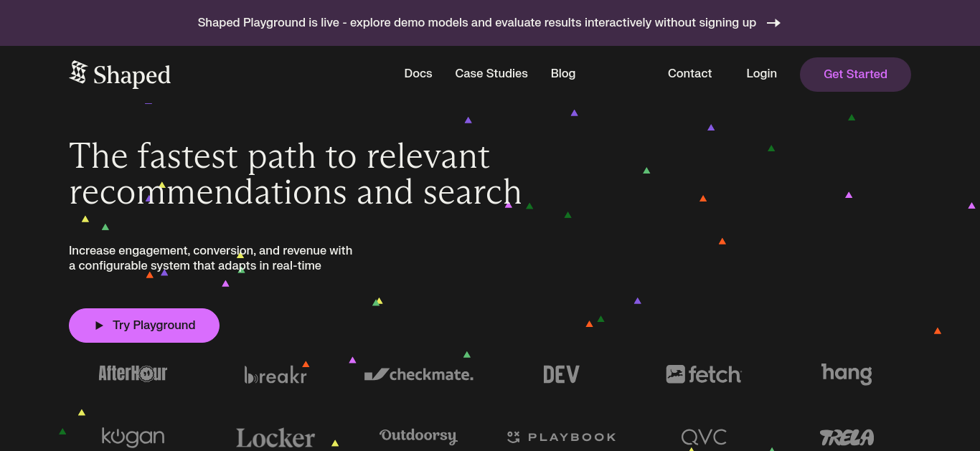Open the AfterHour customer logo
Viewport: 980px width, 451px height.
133,374
